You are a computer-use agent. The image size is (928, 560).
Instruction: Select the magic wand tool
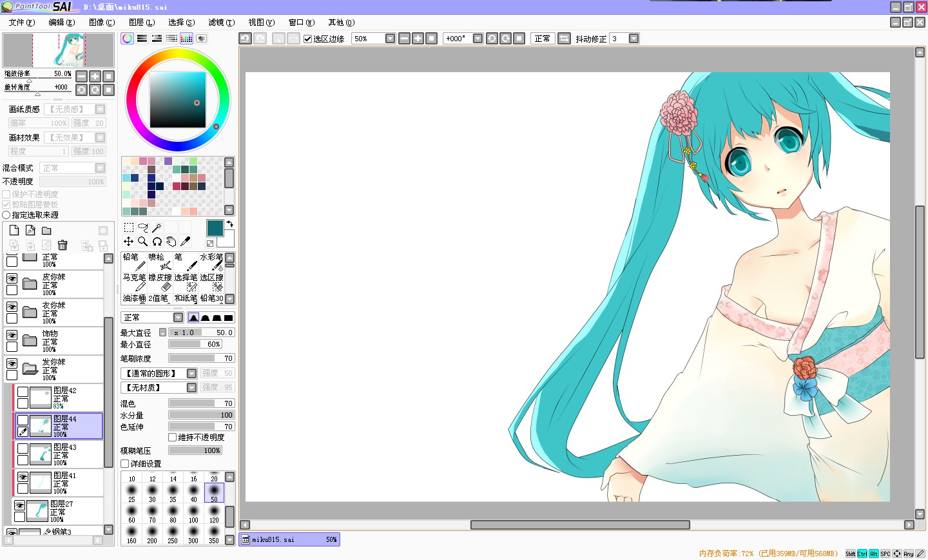pos(157,227)
